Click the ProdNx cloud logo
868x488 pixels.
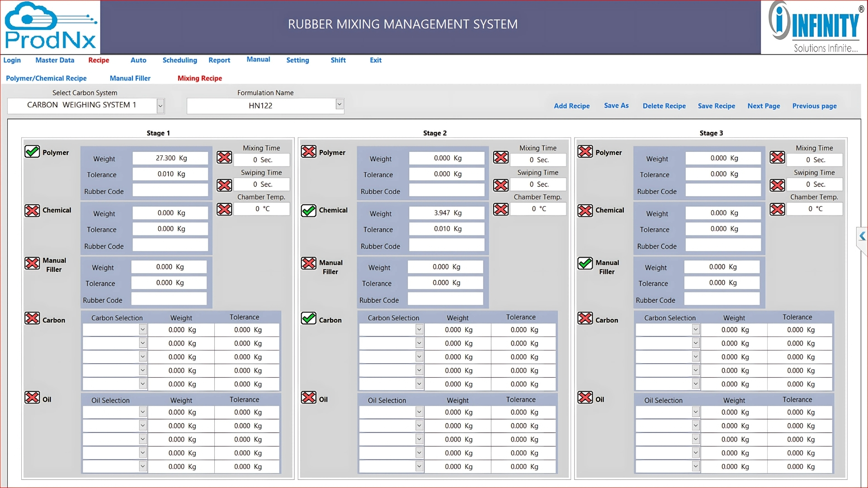click(x=50, y=27)
